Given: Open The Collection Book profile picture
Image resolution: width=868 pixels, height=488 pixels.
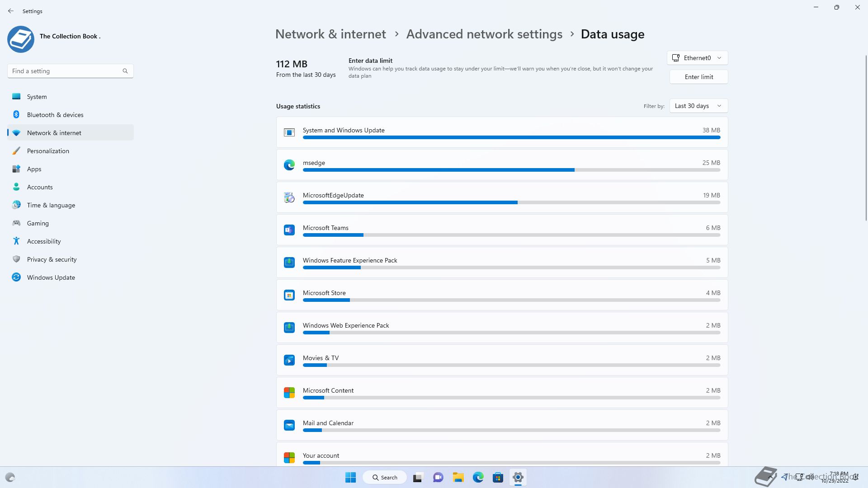Looking at the screenshot, I should click(21, 39).
